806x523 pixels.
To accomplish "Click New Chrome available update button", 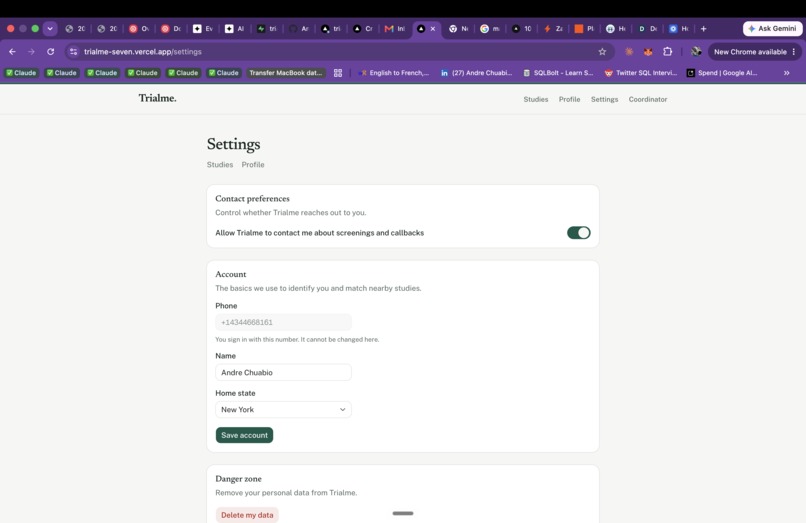I will point(750,51).
